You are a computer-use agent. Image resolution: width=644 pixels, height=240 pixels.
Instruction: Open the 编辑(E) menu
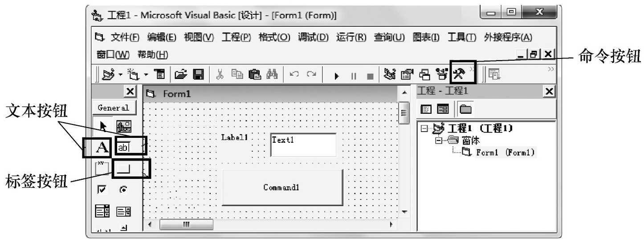[x=162, y=37]
